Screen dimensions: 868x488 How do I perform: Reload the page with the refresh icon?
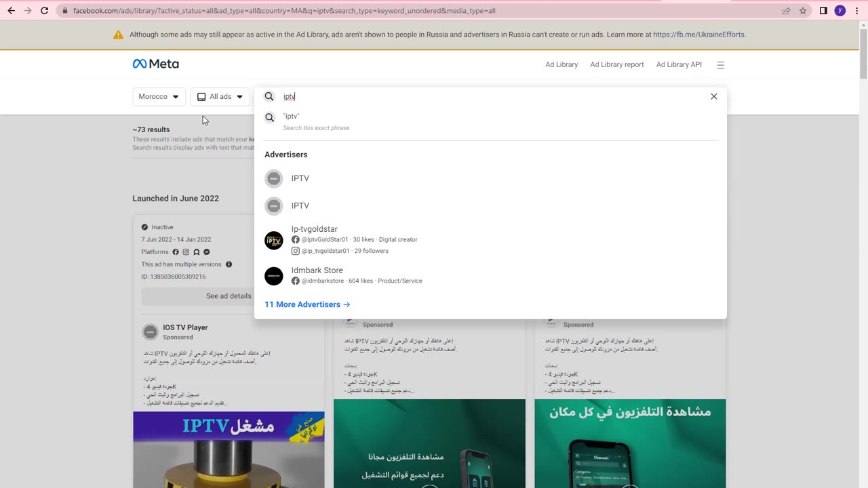[x=45, y=11]
